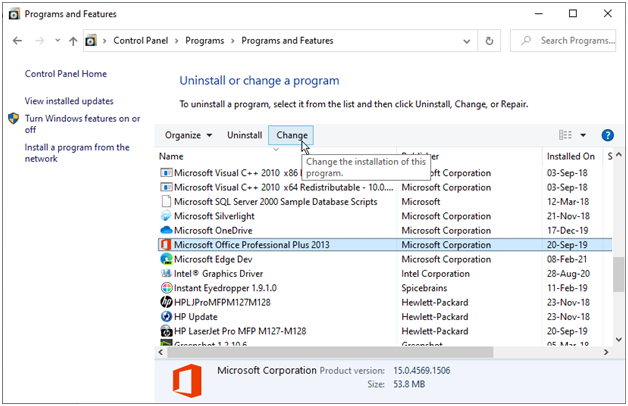Click the large Office logo in details pane
The height and width of the screenshot is (406, 628).
tap(187, 381)
